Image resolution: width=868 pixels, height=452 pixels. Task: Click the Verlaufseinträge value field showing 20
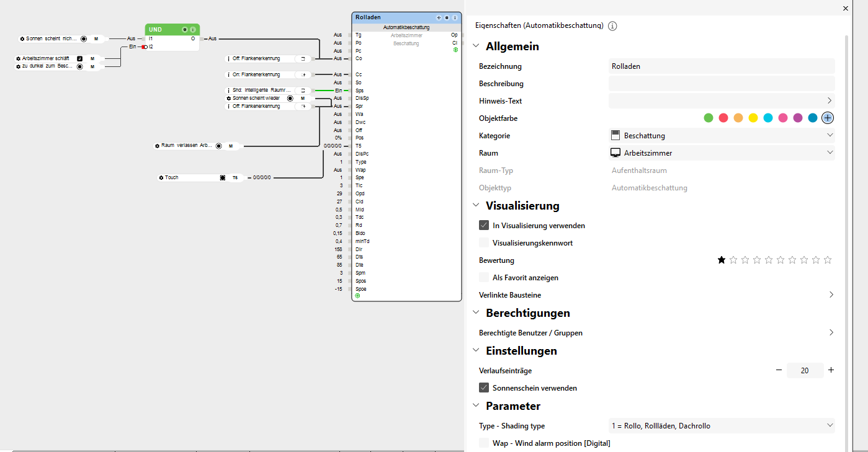click(805, 370)
